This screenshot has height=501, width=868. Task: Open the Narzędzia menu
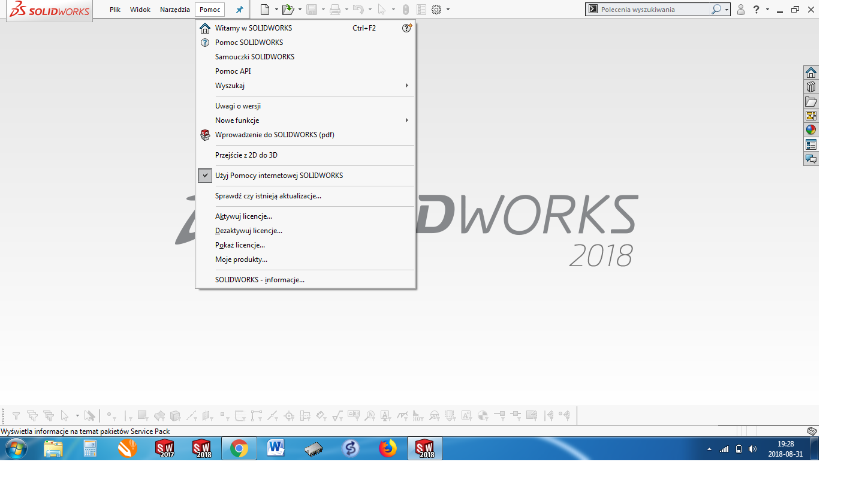tap(175, 10)
